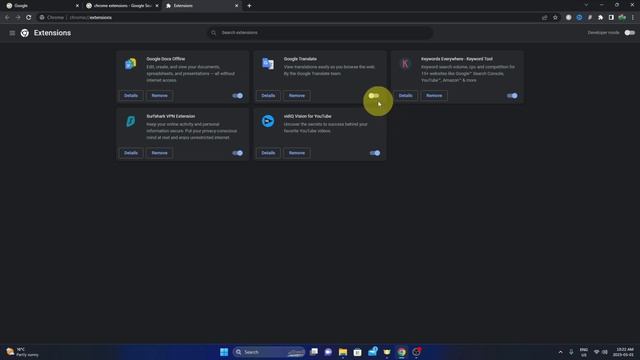The width and height of the screenshot is (640, 360).
Task: Remove the vidIQ Vision for YouTube extension
Action: coord(297,153)
